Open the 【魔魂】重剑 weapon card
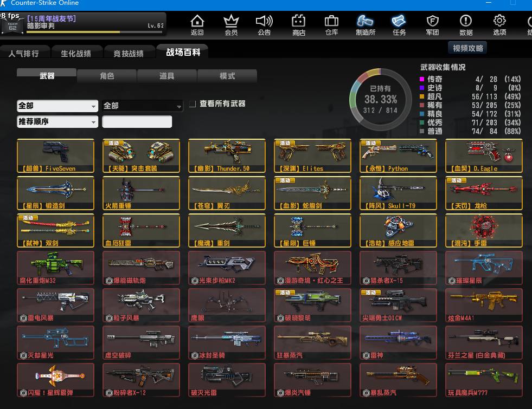Viewport: 532px width, 409px height. point(227,230)
